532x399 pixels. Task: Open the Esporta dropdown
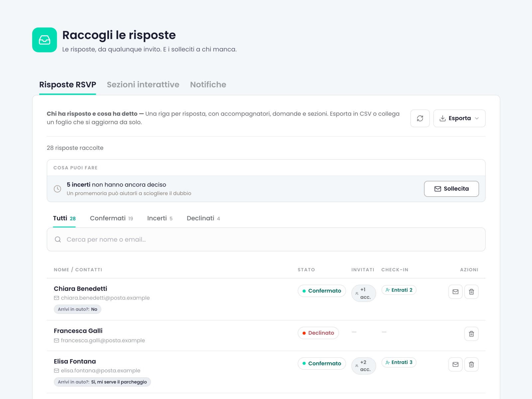[459, 118]
